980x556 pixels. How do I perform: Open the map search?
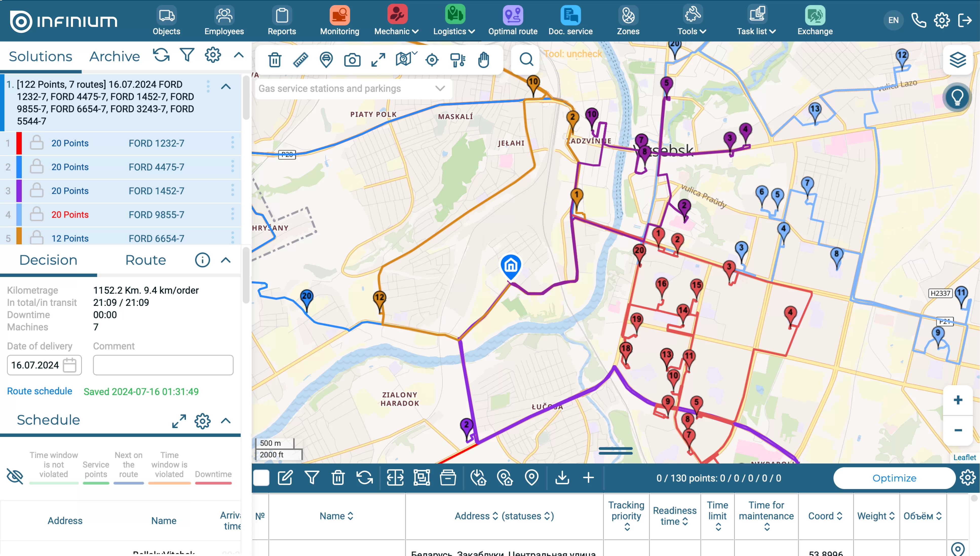point(526,59)
